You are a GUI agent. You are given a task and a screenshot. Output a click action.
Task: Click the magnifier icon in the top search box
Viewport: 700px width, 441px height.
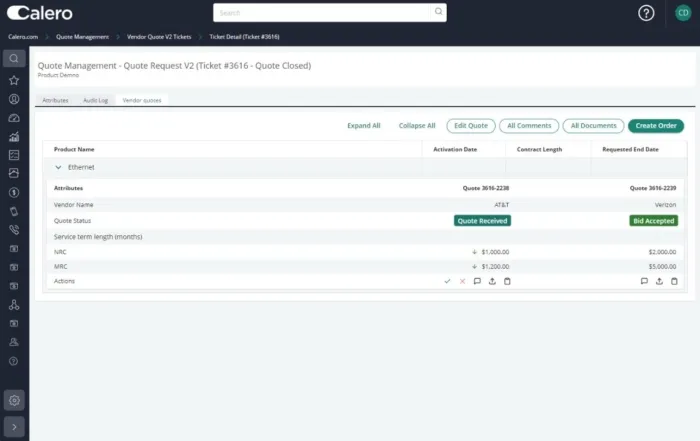[x=438, y=12]
